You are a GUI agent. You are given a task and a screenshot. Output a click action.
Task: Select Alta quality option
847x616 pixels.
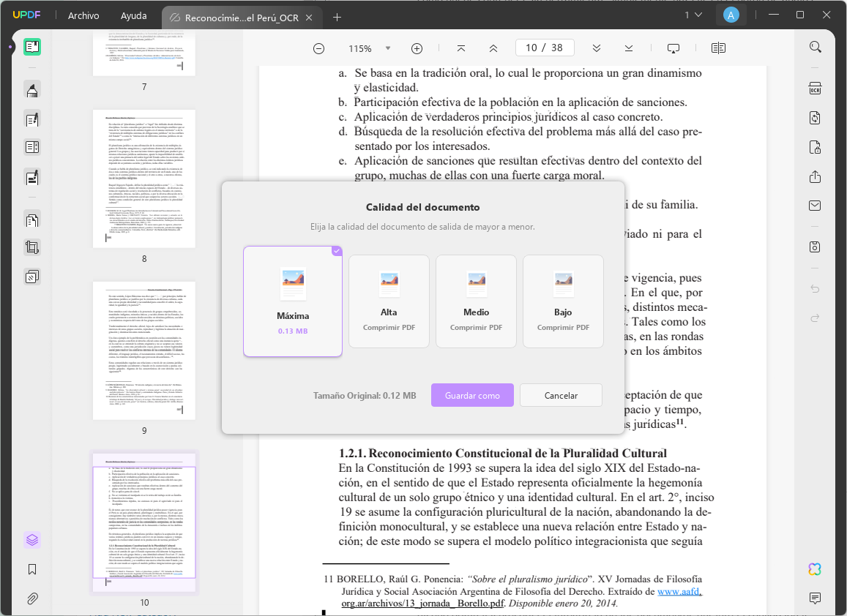pos(389,301)
